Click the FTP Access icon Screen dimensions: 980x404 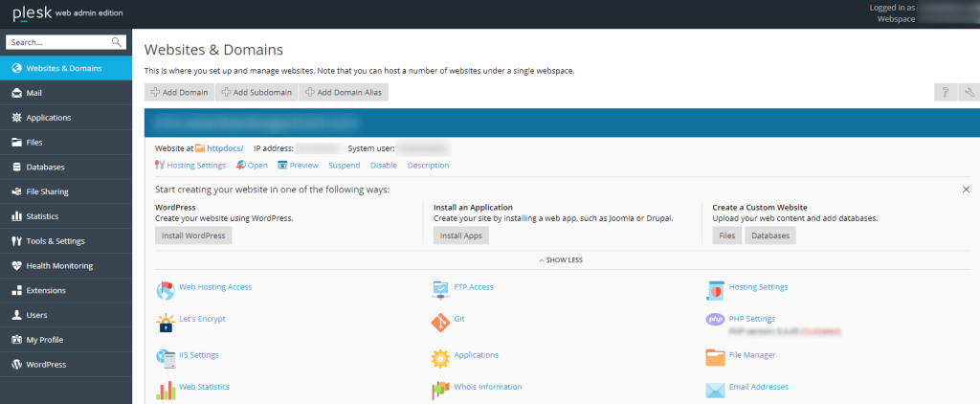point(440,289)
